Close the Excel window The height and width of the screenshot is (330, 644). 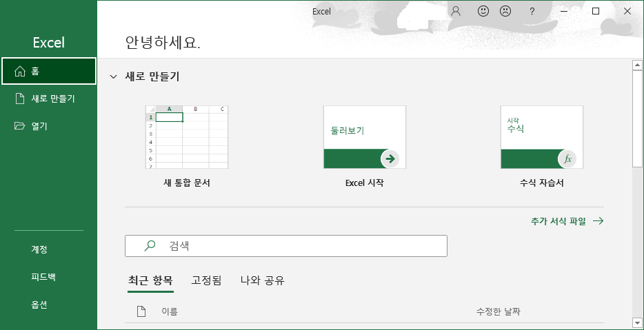pyautogui.click(x=627, y=12)
